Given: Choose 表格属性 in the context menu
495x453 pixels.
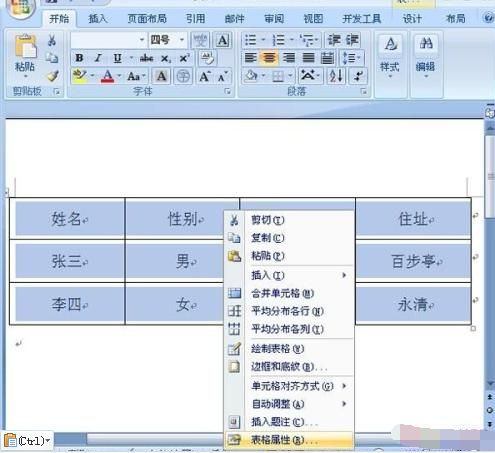Looking at the screenshot, I should pyautogui.click(x=289, y=440).
